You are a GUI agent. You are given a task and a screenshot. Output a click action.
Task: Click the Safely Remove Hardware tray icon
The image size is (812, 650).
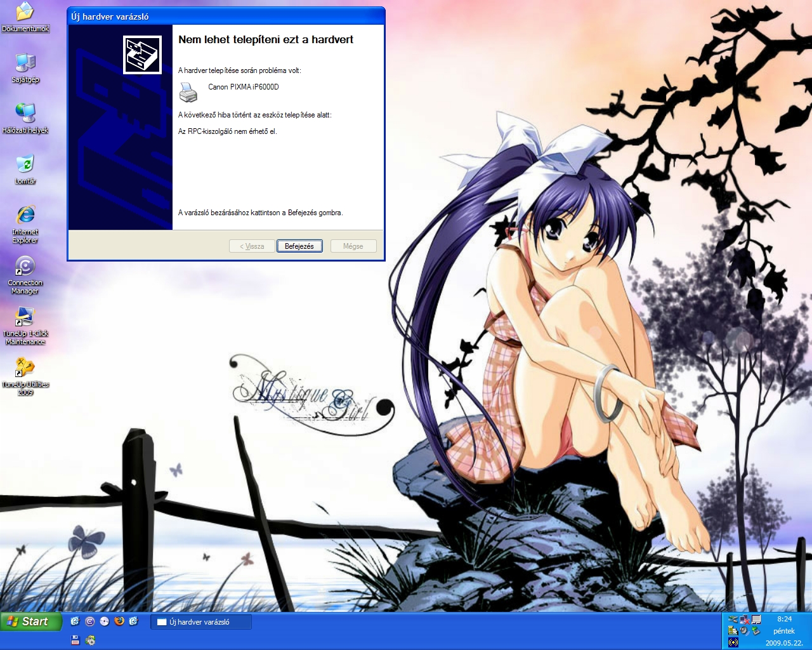[756, 631]
